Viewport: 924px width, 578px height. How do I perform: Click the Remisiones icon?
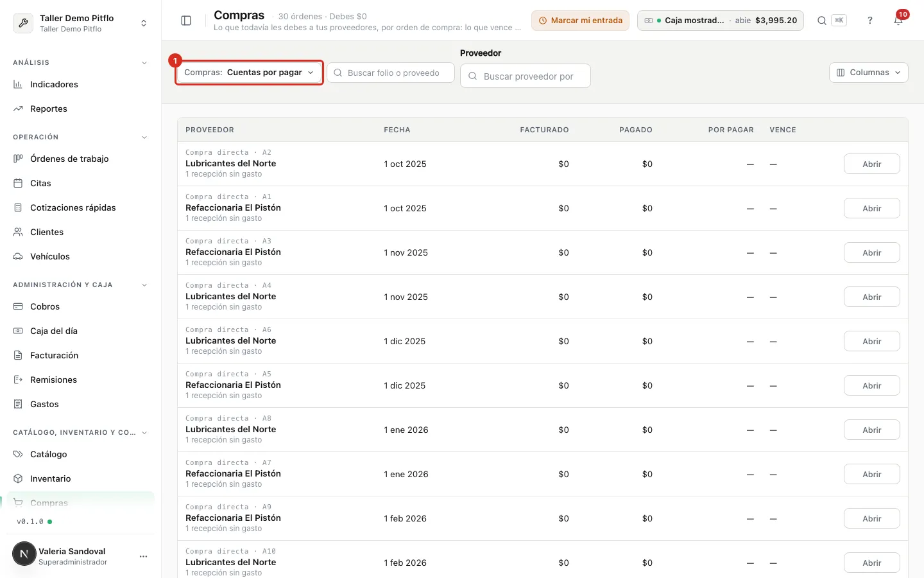coord(18,380)
